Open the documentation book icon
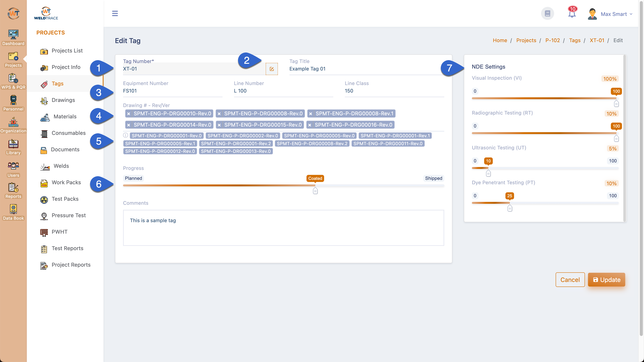 click(x=548, y=13)
